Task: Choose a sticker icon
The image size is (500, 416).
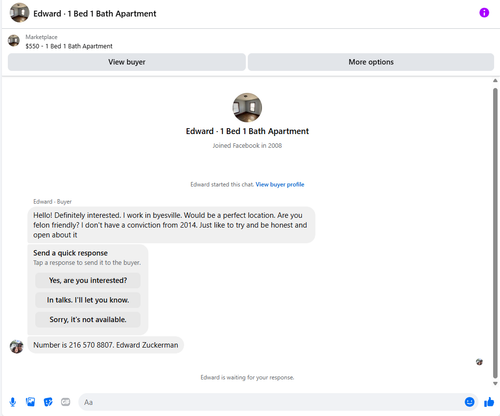Action: click(x=48, y=402)
